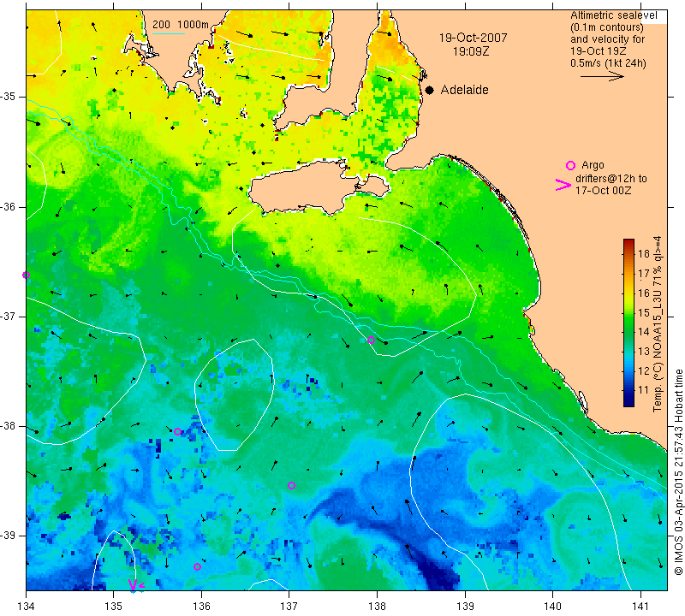Click the Argo float circle in the legend
Screen dimensions: 685x616
[x=570, y=165]
